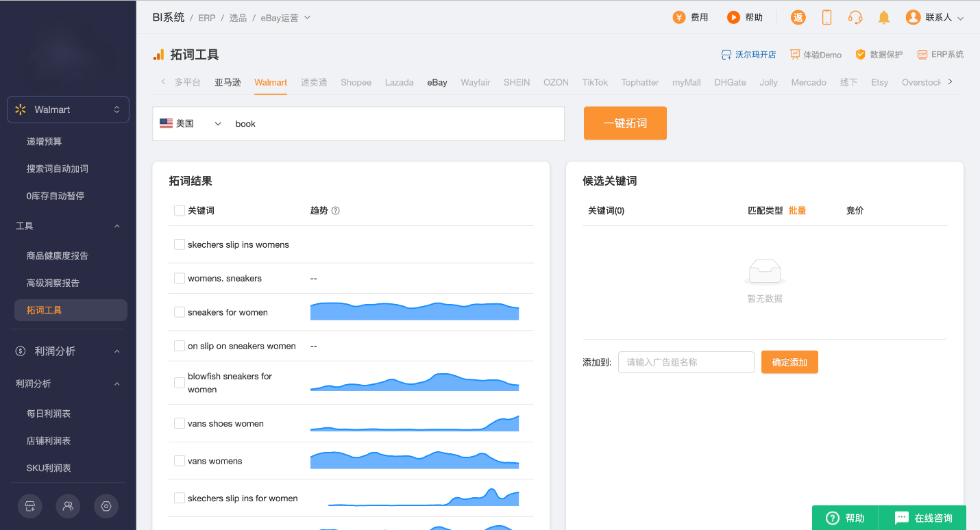Check the keyword 'vans shoes women'

coord(179,423)
